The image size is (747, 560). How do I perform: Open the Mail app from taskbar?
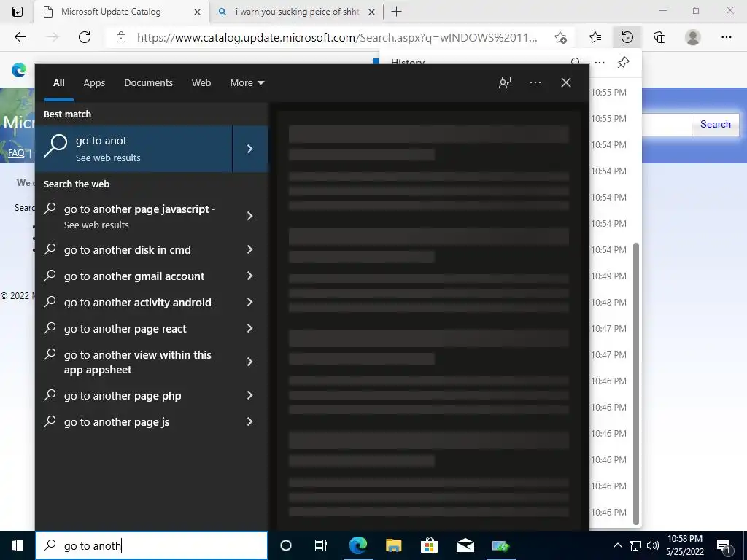(x=465, y=545)
